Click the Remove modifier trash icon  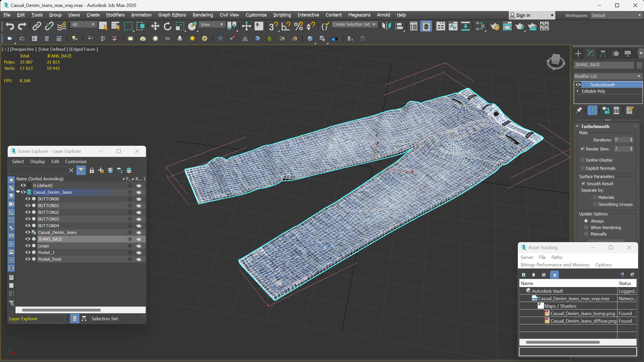[616, 111]
